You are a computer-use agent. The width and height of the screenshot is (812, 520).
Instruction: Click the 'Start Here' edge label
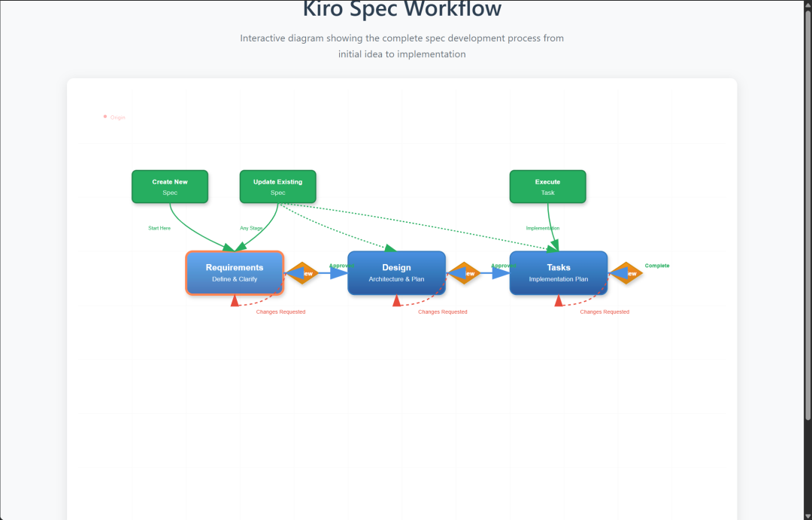click(159, 228)
